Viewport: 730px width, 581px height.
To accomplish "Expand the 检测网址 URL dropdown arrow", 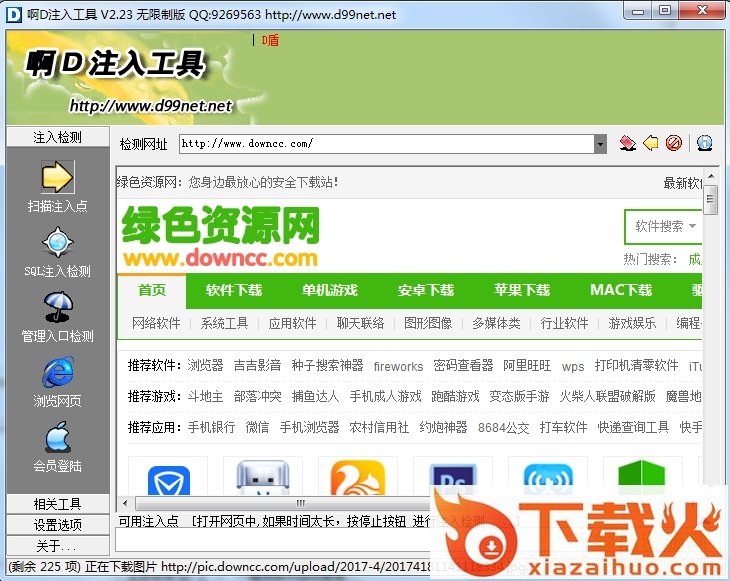I will pos(600,144).
